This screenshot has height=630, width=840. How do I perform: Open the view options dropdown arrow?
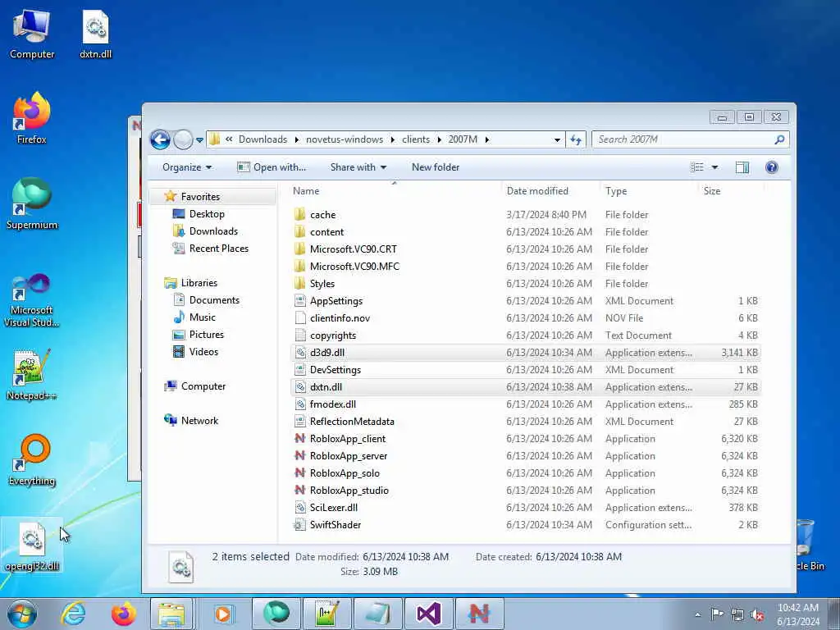[x=714, y=167]
